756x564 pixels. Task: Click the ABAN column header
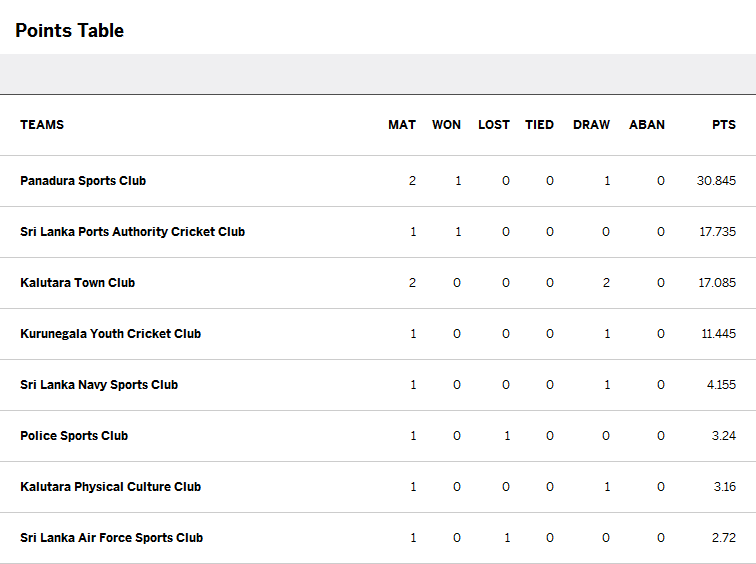pos(647,125)
